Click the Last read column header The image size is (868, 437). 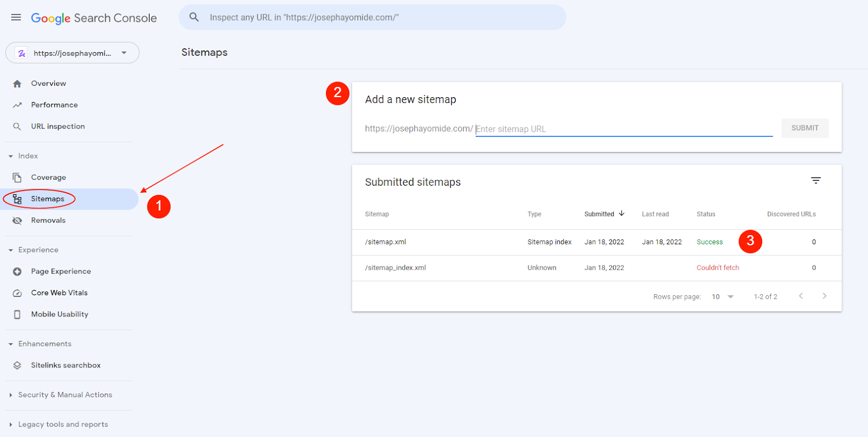click(655, 214)
